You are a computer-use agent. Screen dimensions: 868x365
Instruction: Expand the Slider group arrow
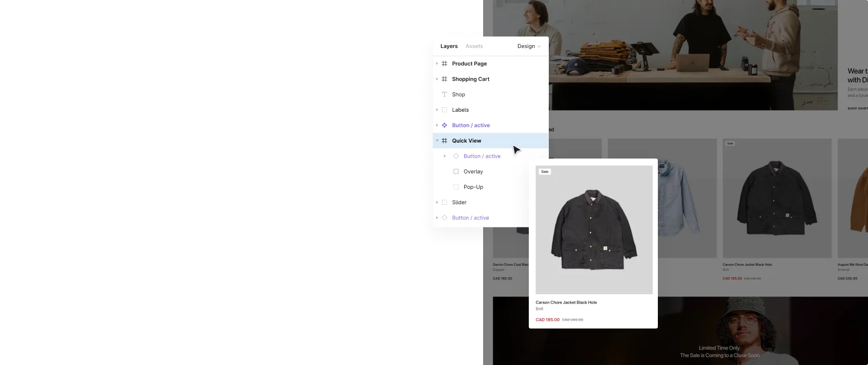pos(437,202)
